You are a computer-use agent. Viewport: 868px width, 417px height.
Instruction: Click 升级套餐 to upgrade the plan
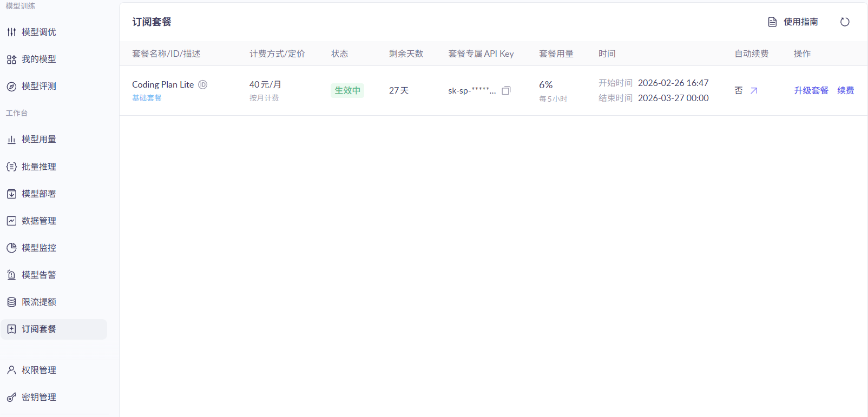[811, 91]
